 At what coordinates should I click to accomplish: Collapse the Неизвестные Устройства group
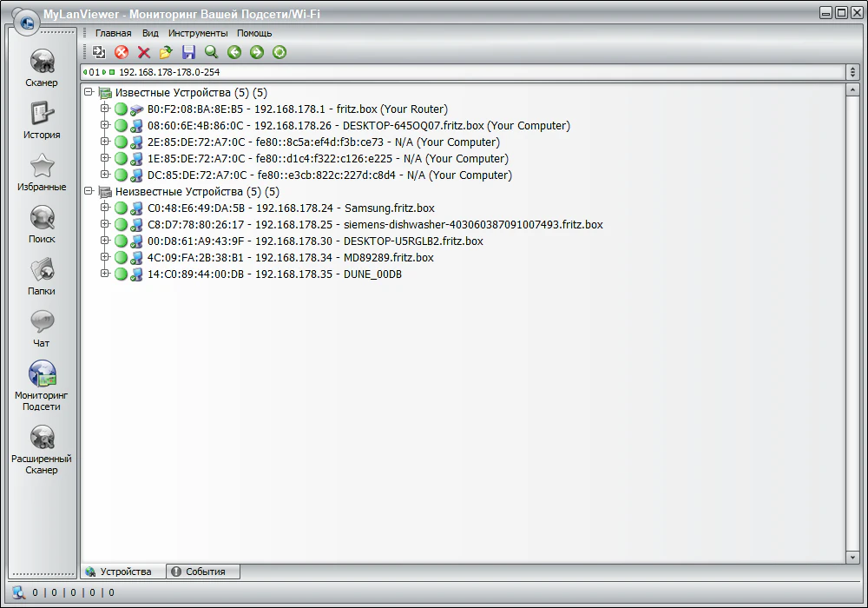[89, 191]
